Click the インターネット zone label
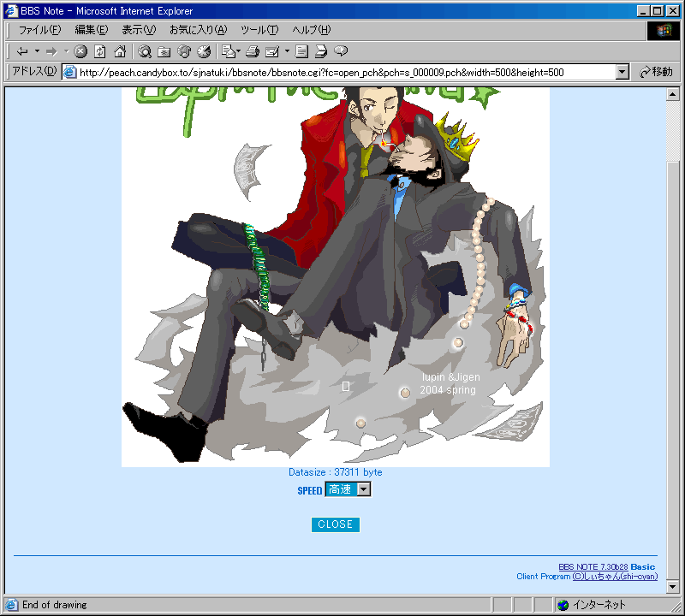This screenshot has height=616, width=685. [x=599, y=605]
